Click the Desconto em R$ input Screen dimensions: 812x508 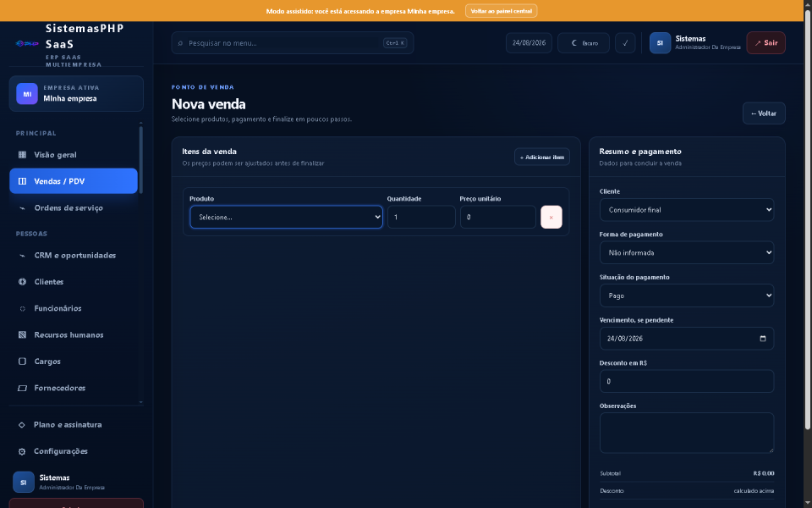tap(687, 382)
